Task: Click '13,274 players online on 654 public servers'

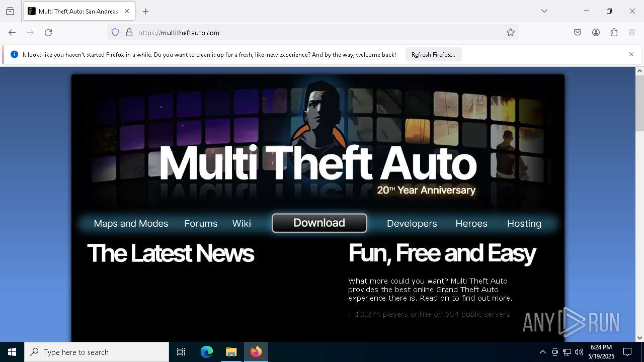Action: click(432, 314)
